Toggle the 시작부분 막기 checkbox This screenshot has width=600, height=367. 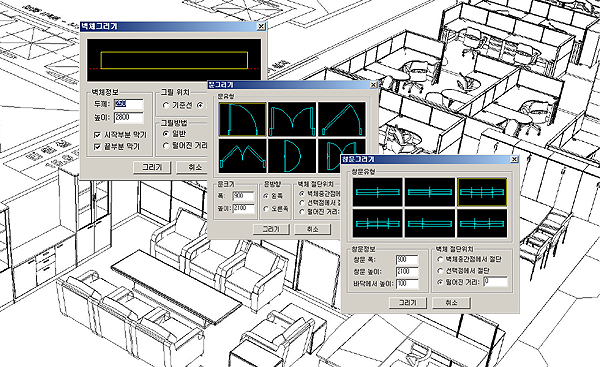coord(98,135)
